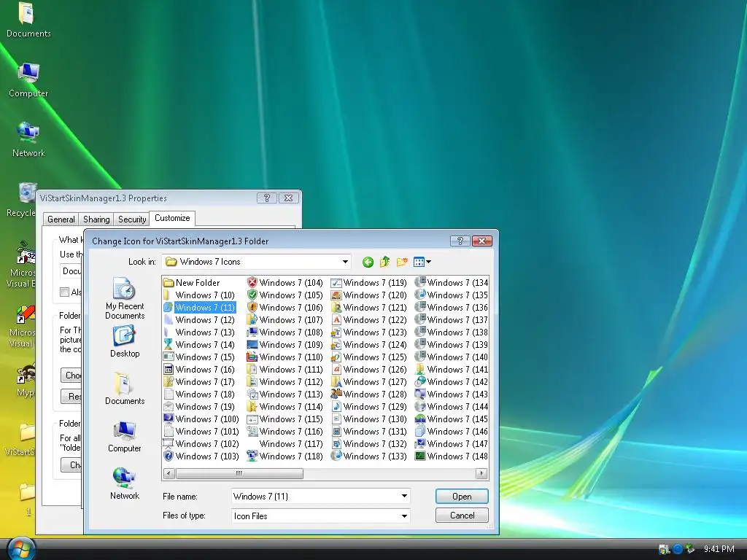
Task: Switch to the Security tab in Properties
Action: pos(132,219)
